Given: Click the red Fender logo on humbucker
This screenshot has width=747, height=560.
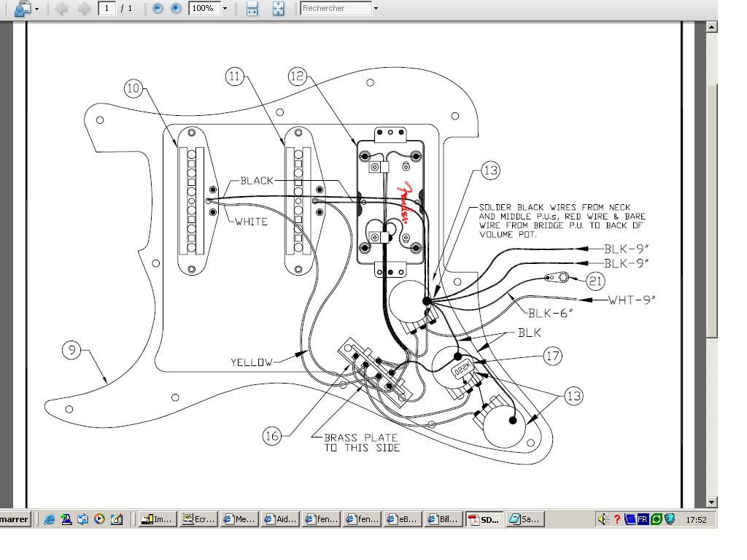Looking at the screenshot, I should [404, 203].
